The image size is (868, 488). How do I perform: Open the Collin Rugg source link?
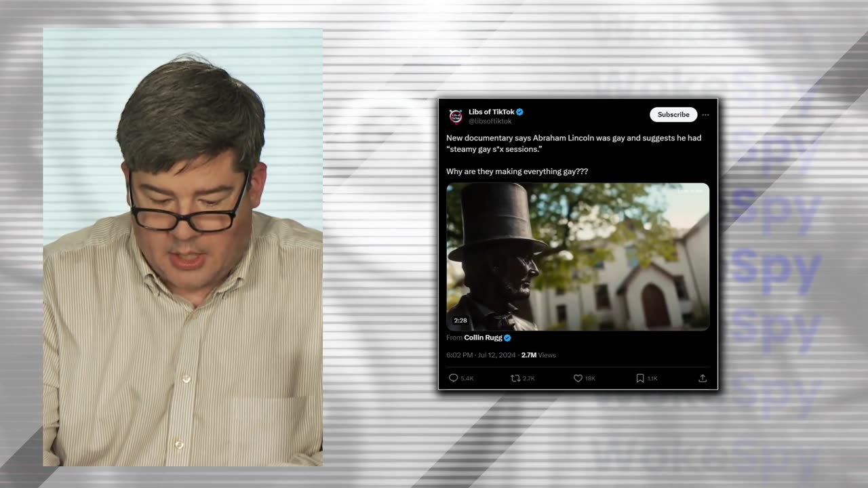(x=483, y=338)
